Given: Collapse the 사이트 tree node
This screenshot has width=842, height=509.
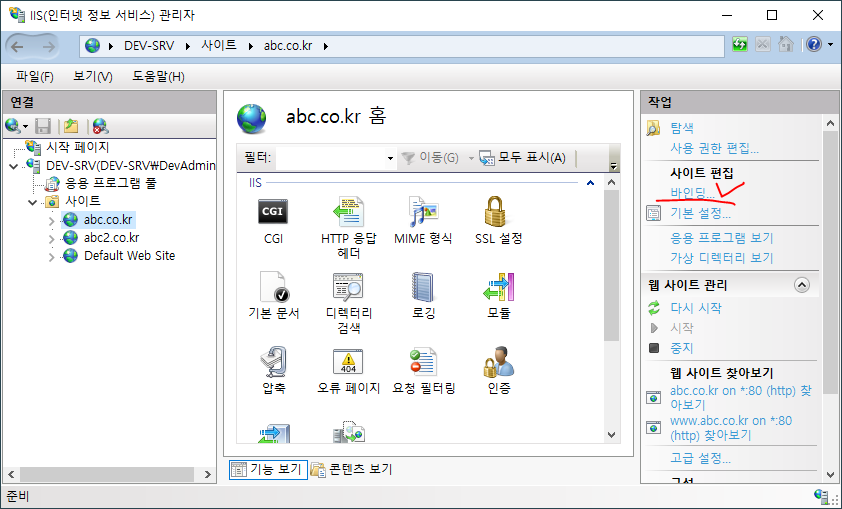Looking at the screenshot, I should [33, 202].
